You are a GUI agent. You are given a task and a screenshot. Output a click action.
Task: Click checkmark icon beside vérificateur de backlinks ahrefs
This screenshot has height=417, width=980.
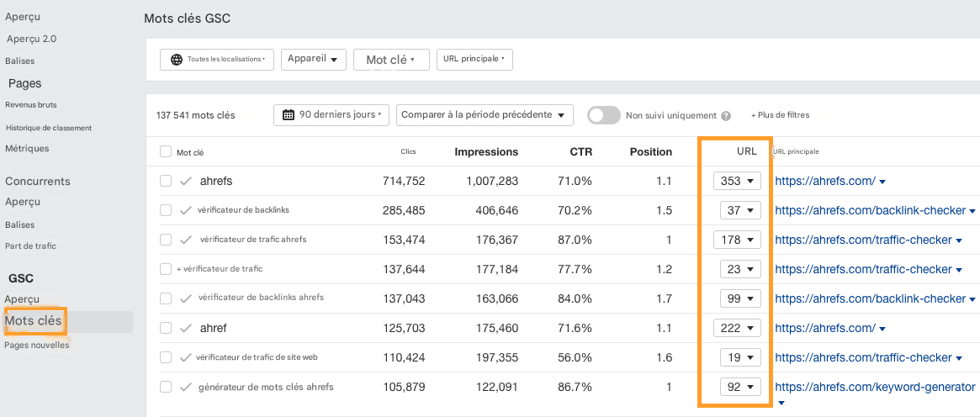point(186,298)
